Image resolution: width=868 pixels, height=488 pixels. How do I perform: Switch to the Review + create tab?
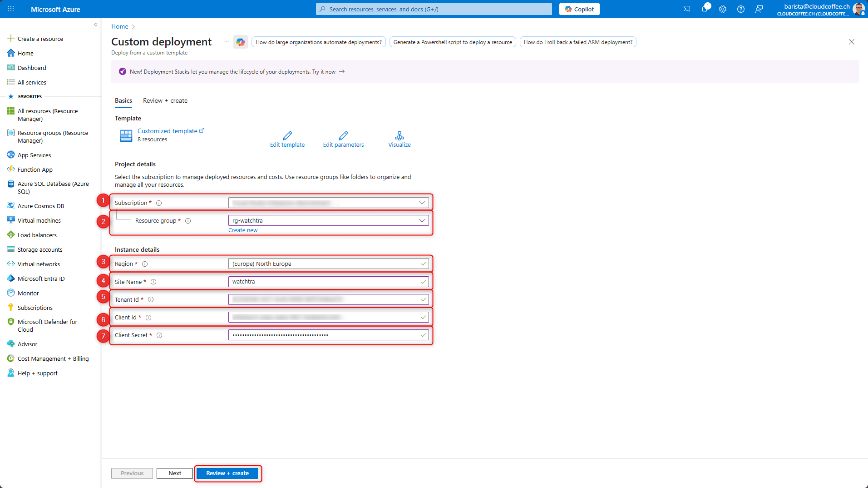click(165, 100)
